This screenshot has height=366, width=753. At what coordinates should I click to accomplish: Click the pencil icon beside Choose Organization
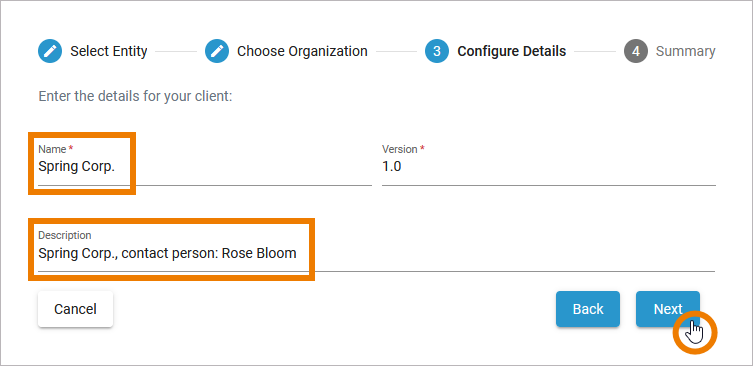click(217, 51)
